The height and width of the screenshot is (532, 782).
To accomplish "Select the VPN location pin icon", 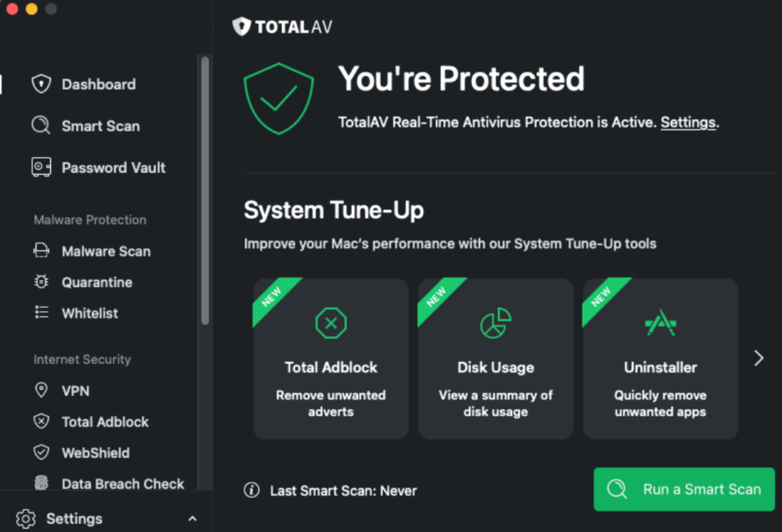I will tap(41, 390).
